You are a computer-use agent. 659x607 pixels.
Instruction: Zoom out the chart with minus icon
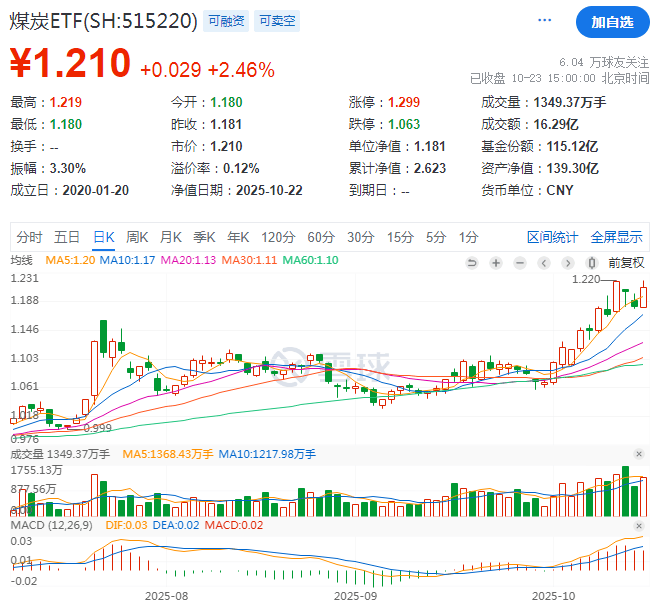tap(520, 263)
